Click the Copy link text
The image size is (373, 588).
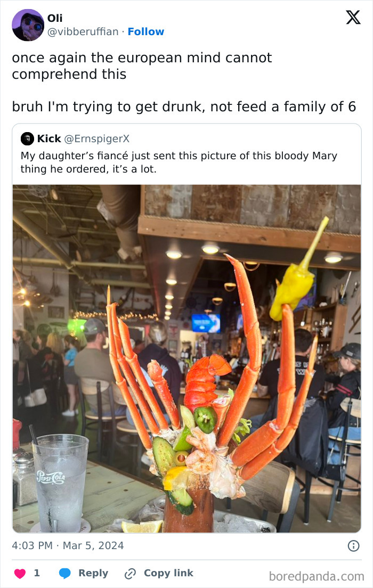click(x=168, y=573)
